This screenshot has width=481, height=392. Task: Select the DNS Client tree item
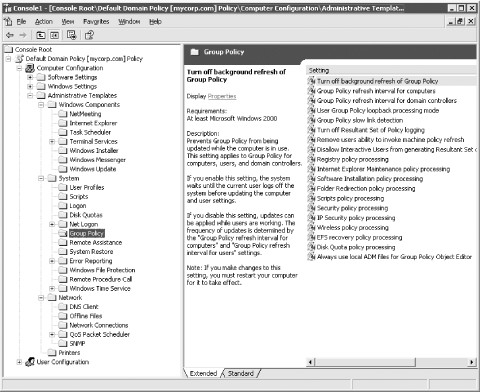coord(84,307)
